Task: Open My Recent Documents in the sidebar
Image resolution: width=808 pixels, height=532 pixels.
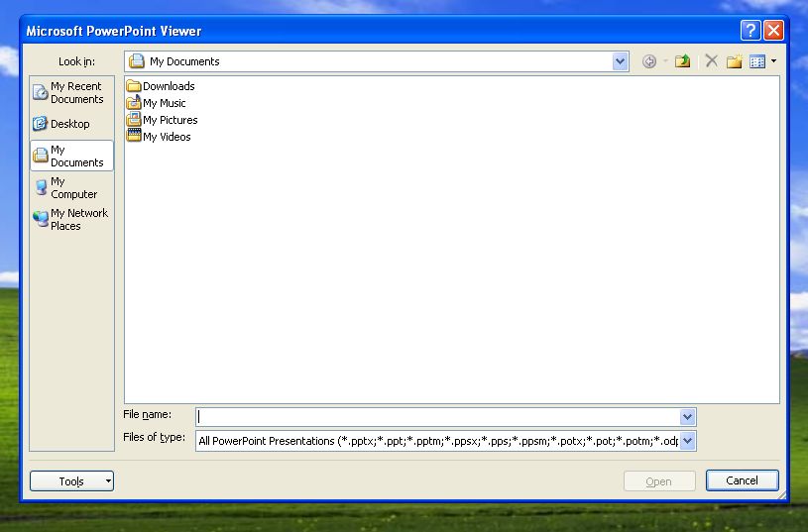Action: 71,93
